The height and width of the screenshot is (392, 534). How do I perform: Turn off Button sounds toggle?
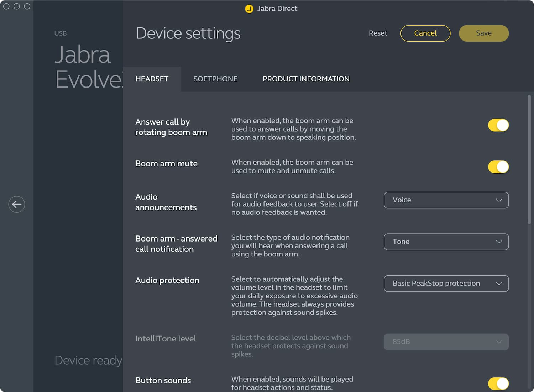498,383
